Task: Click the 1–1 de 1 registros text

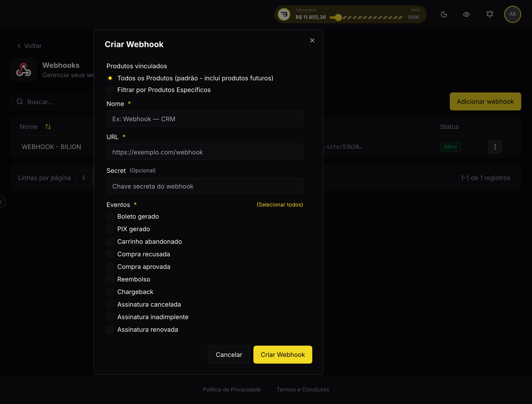Action: (485, 178)
